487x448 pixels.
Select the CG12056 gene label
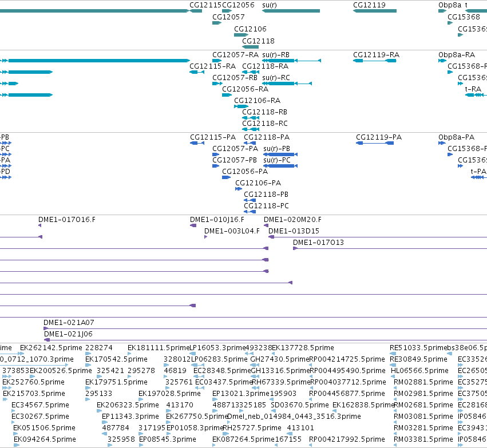[x=238, y=5]
